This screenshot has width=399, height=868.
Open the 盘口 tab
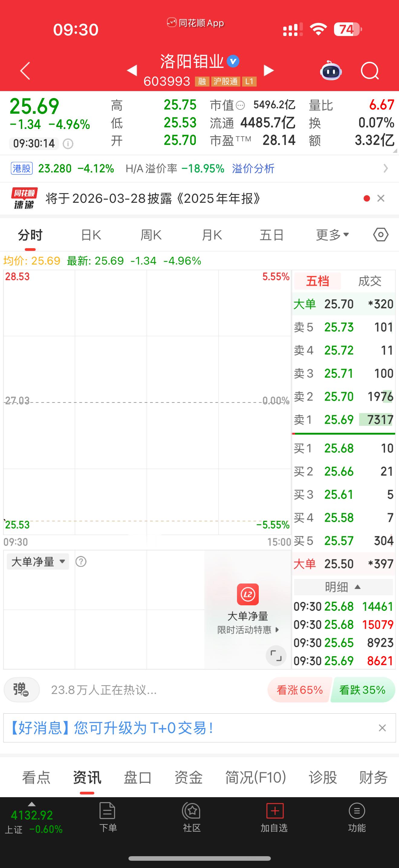tap(138, 778)
